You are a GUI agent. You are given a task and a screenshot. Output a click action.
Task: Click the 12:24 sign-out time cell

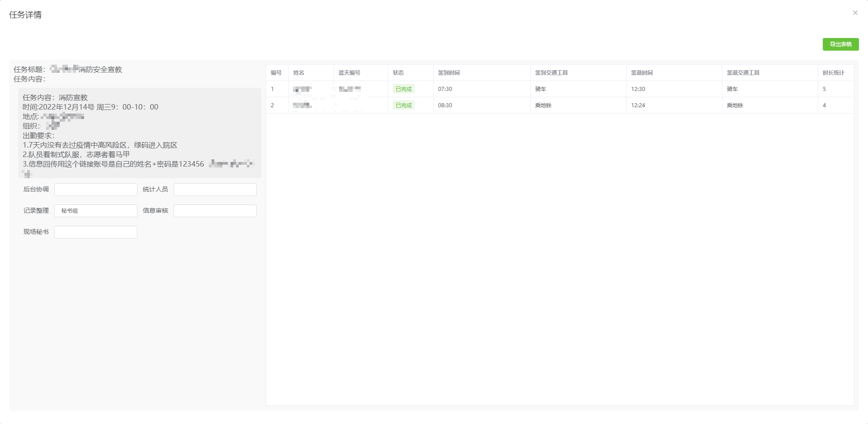pyautogui.click(x=638, y=105)
